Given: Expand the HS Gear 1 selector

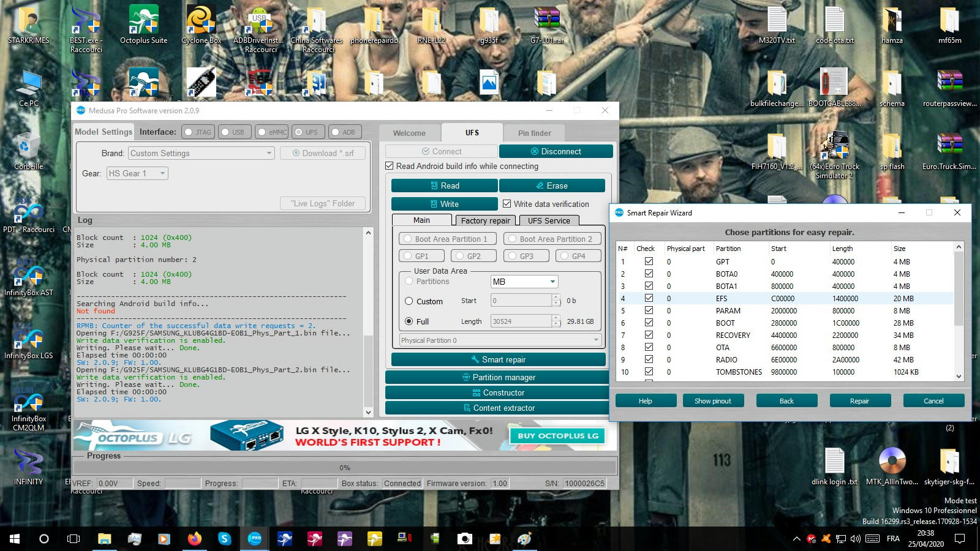Looking at the screenshot, I should (x=161, y=173).
